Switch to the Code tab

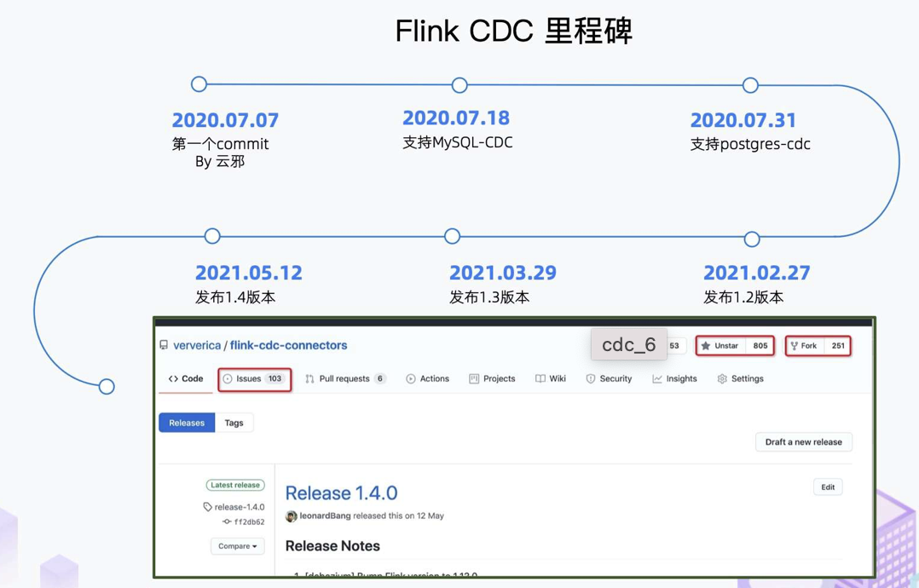(186, 379)
